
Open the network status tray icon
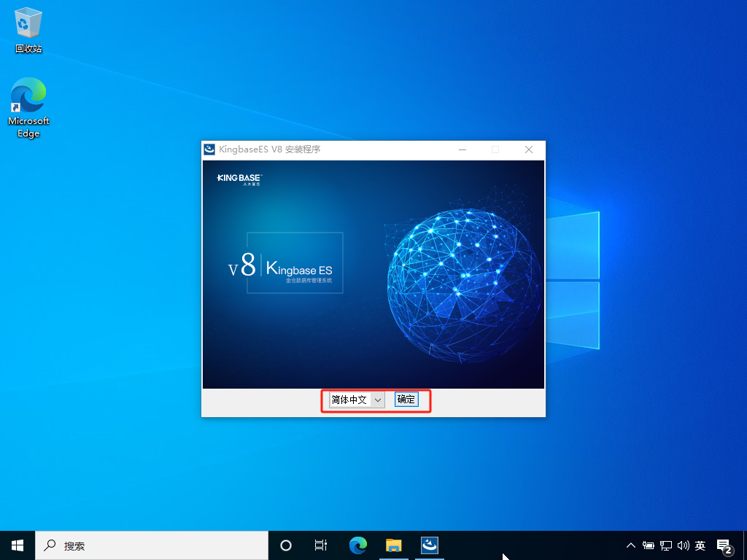tap(666, 545)
